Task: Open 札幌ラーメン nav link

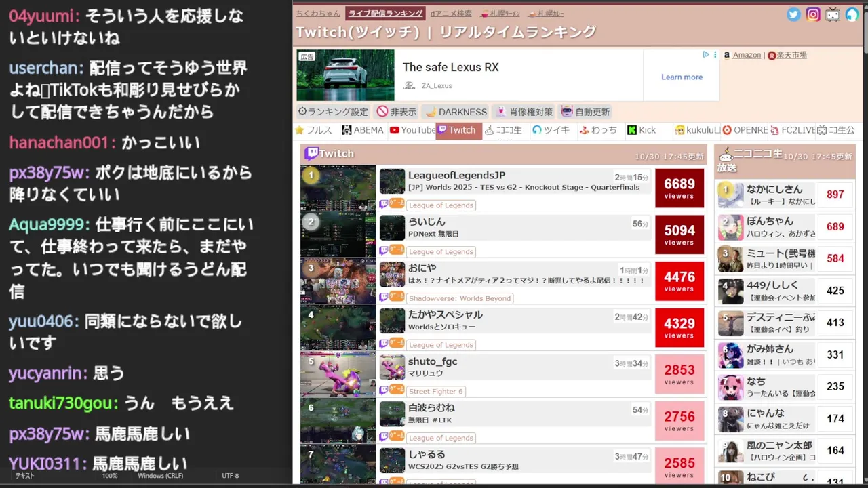Action: point(500,14)
